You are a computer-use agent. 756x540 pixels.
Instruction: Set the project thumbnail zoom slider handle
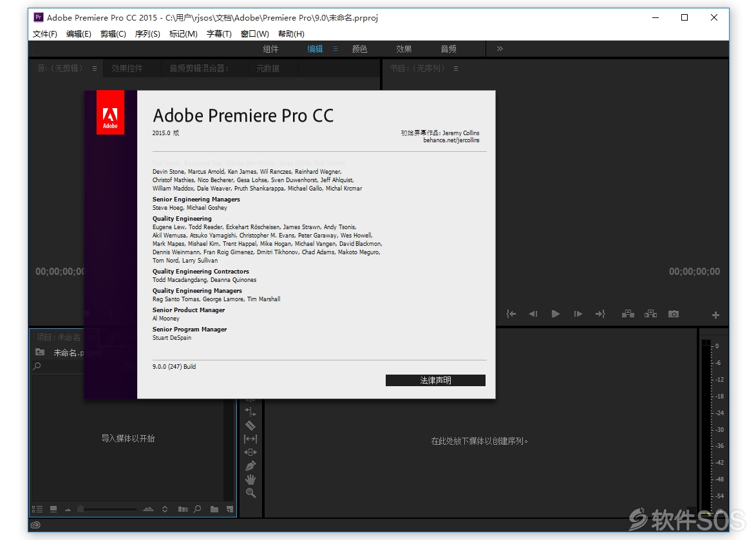(80, 509)
